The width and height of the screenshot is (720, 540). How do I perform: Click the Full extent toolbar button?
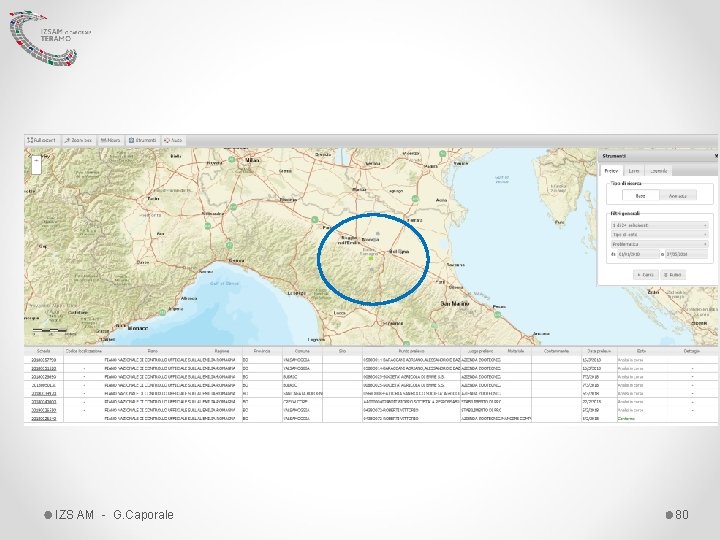point(41,140)
